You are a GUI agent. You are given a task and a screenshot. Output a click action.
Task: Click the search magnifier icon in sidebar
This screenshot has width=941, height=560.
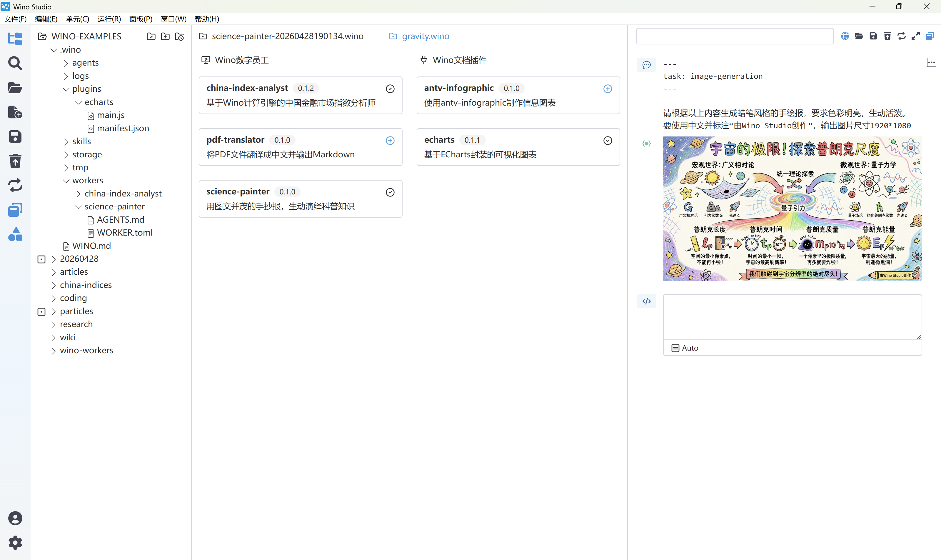(15, 64)
